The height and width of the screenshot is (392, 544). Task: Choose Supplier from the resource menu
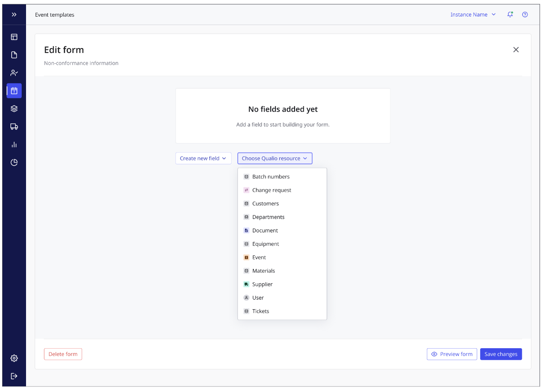click(x=262, y=284)
